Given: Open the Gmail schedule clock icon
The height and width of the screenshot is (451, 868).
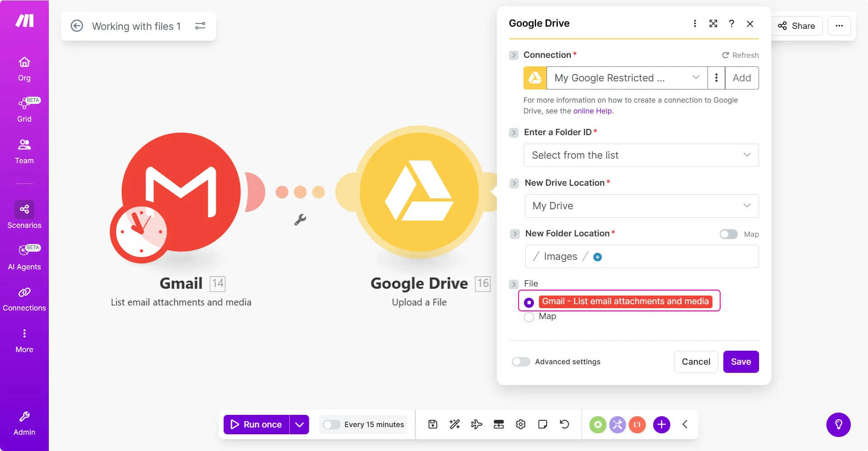Looking at the screenshot, I should 141,232.
